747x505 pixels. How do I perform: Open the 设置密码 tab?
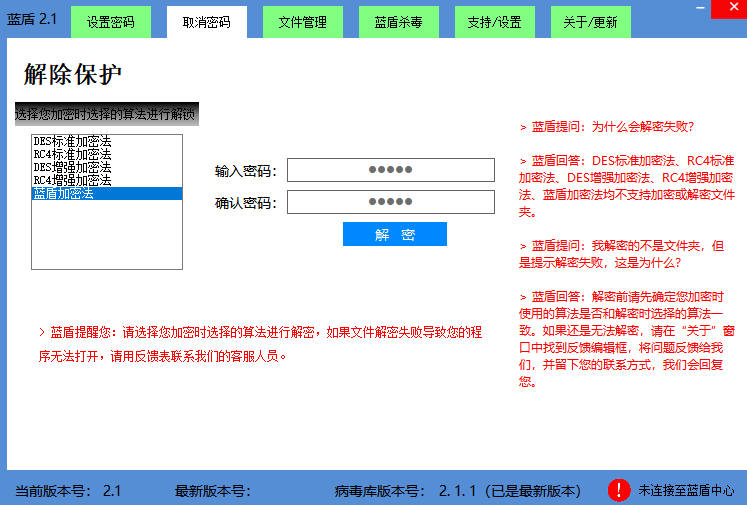pos(111,22)
